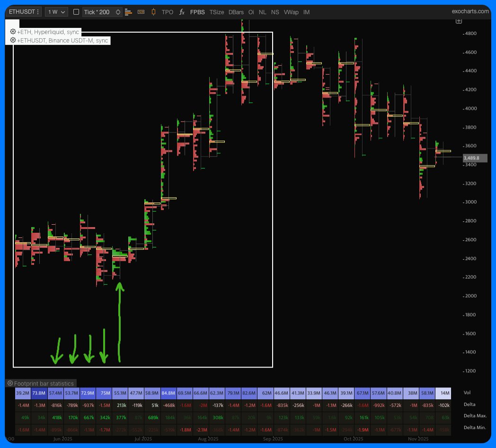Click the +ETHUSDT, Binance USDT-M, sync label

point(62,41)
